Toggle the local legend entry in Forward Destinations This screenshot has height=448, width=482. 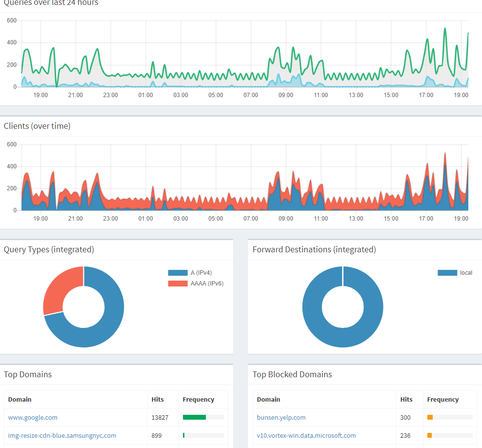(455, 273)
